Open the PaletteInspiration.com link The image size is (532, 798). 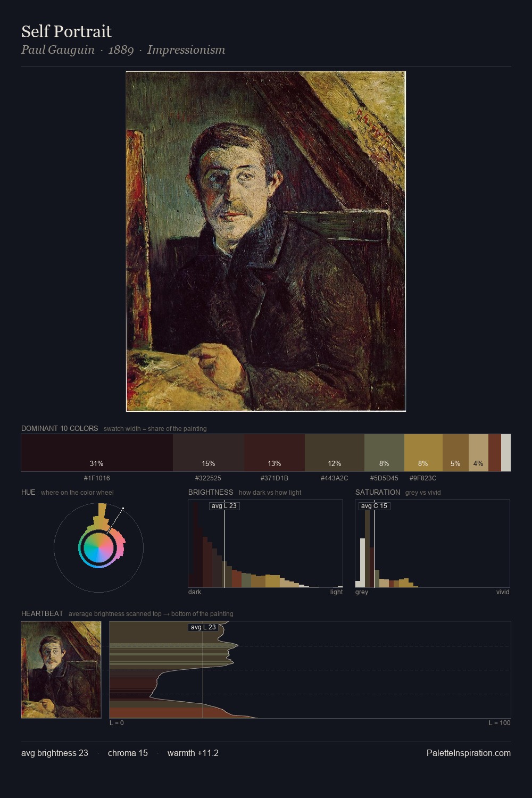pos(469,753)
